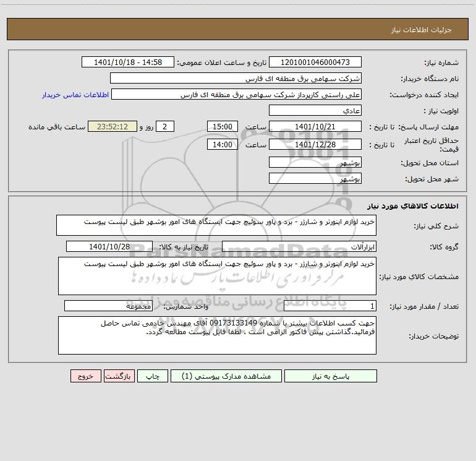Click announcement date field 1401/10/18 - 14:58

(128, 62)
